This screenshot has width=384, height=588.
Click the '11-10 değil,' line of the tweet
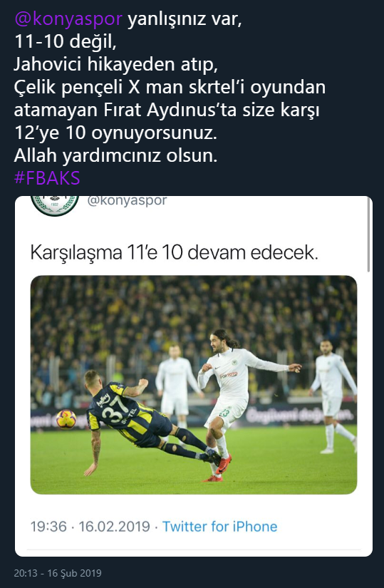coord(66,41)
